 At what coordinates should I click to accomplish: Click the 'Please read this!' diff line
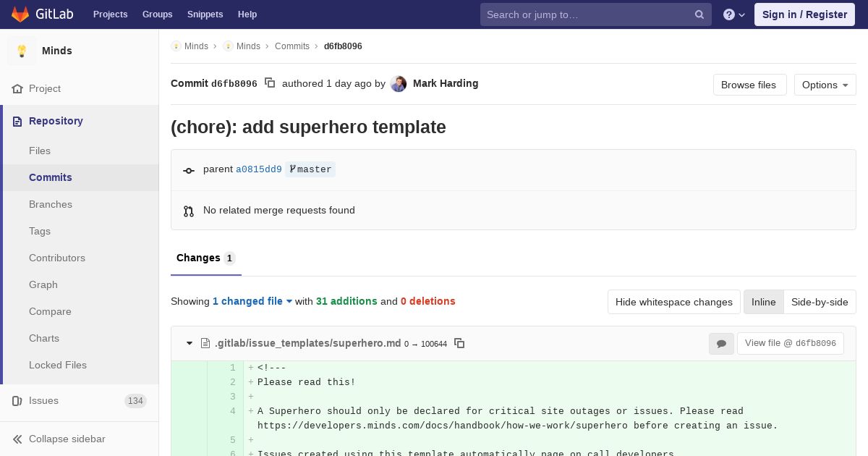click(x=307, y=382)
